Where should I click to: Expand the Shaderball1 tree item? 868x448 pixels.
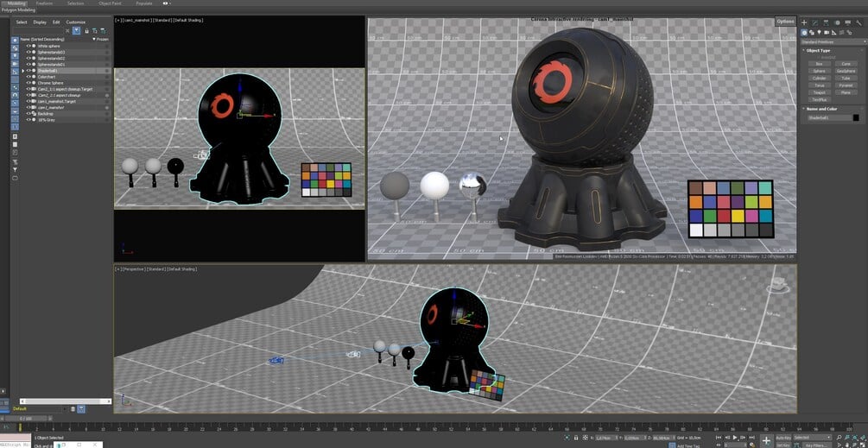click(22, 71)
